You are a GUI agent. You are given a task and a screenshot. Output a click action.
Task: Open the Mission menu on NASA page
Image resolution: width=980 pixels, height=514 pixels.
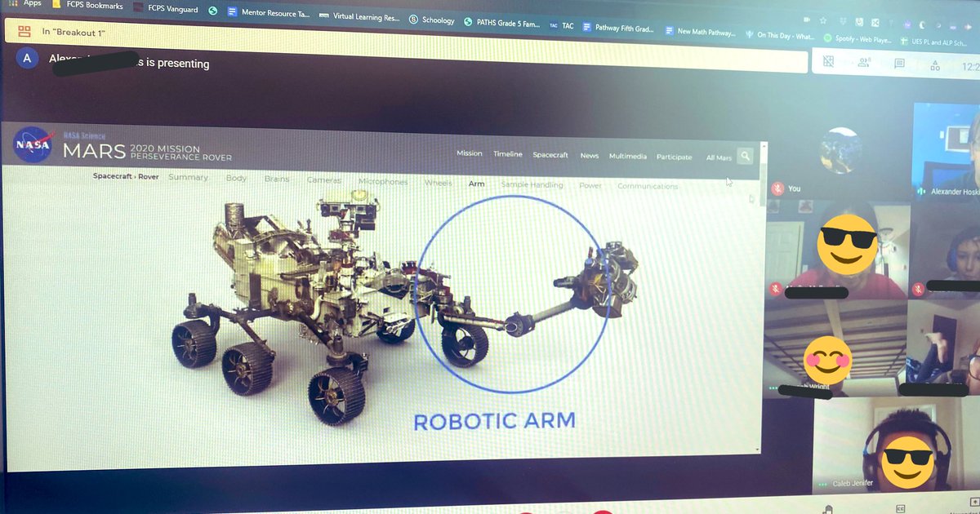click(x=470, y=153)
